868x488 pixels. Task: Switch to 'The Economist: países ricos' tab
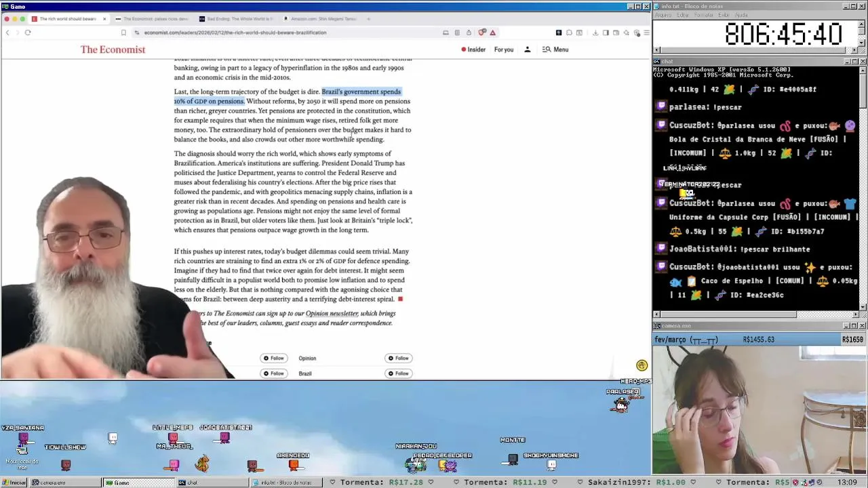point(151,19)
